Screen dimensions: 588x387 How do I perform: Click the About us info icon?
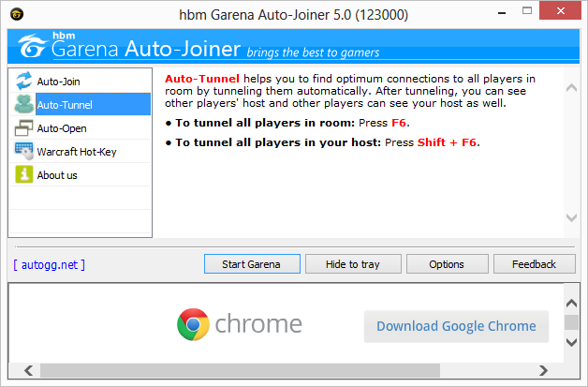click(24, 174)
